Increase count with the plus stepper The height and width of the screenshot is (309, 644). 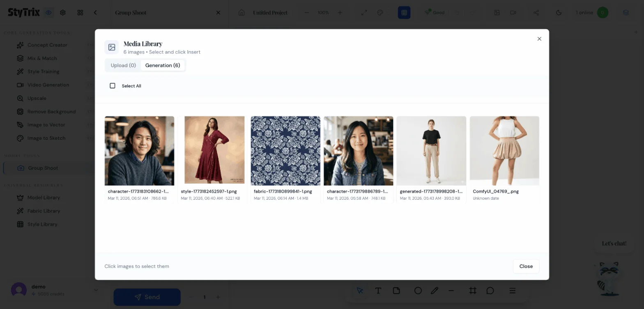pyautogui.click(x=218, y=297)
